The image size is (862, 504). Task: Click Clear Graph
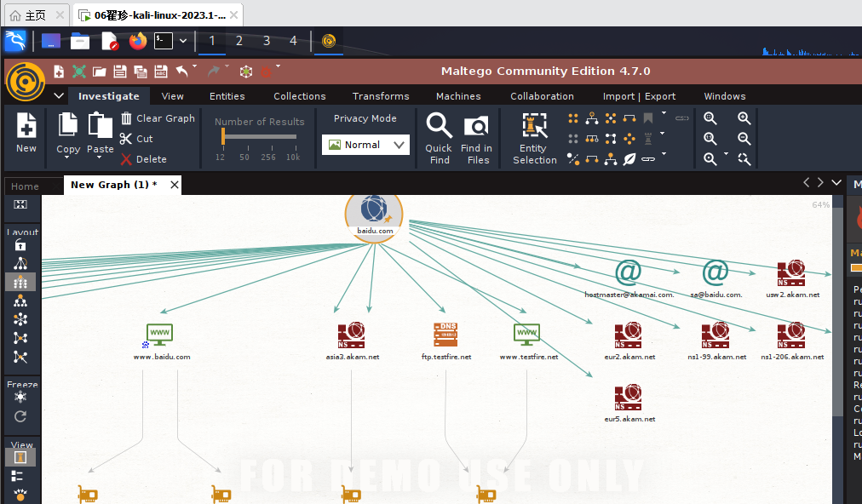tap(158, 118)
